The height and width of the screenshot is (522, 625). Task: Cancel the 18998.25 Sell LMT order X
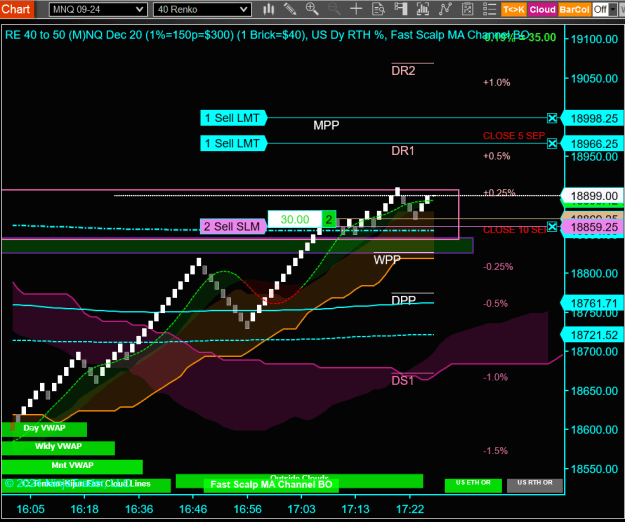pos(552,118)
